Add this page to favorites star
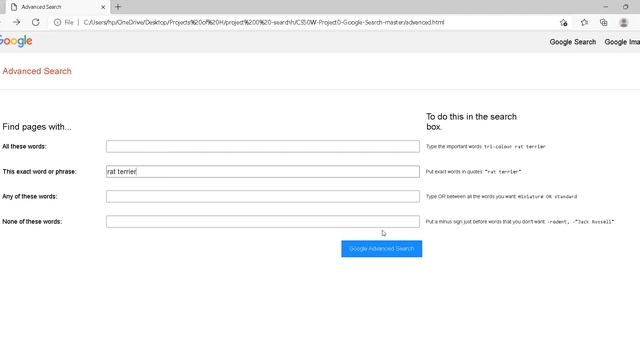This screenshot has width=640, height=360. click(564, 22)
